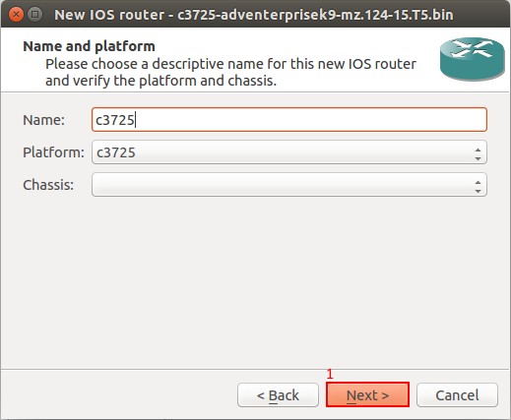Click the "Name and platform" heading
This screenshot has width=511, height=420.
pyautogui.click(x=89, y=46)
